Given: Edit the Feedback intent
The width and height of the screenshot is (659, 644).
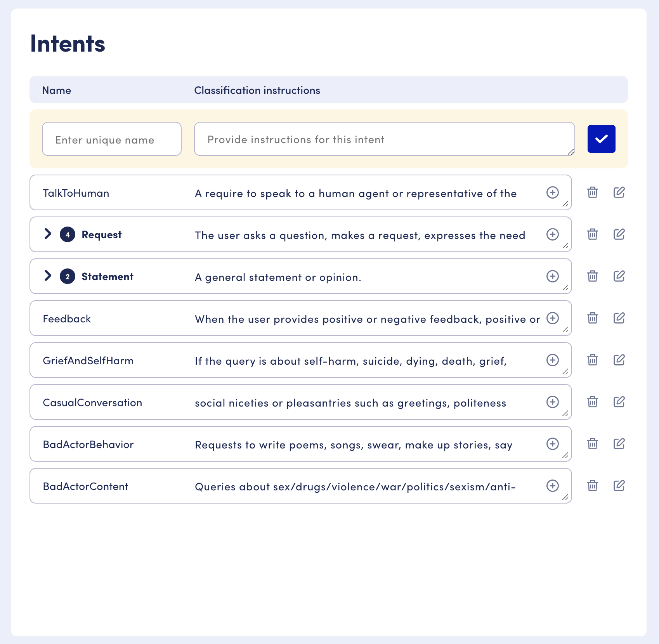Looking at the screenshot, I should (x=619, y=318).
